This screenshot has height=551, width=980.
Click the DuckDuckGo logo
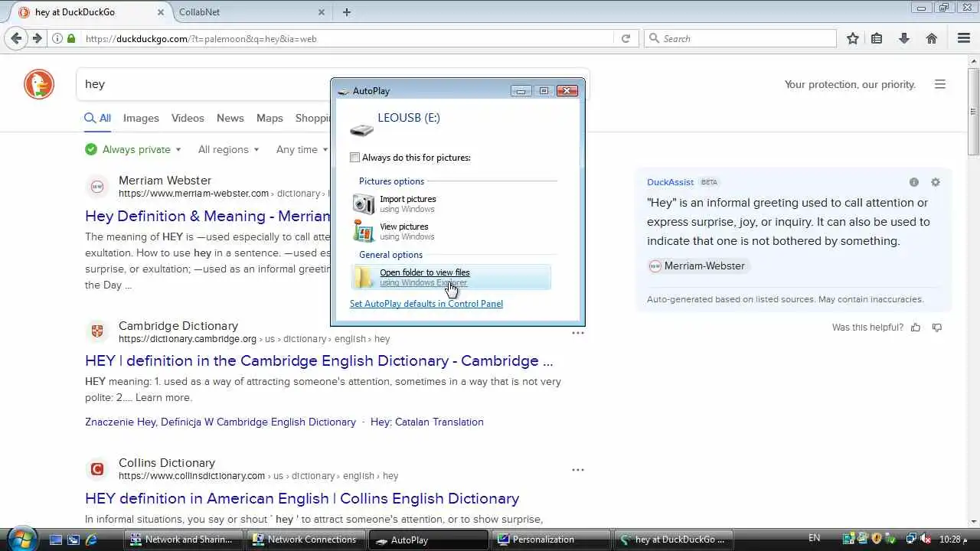pos(39,84)
